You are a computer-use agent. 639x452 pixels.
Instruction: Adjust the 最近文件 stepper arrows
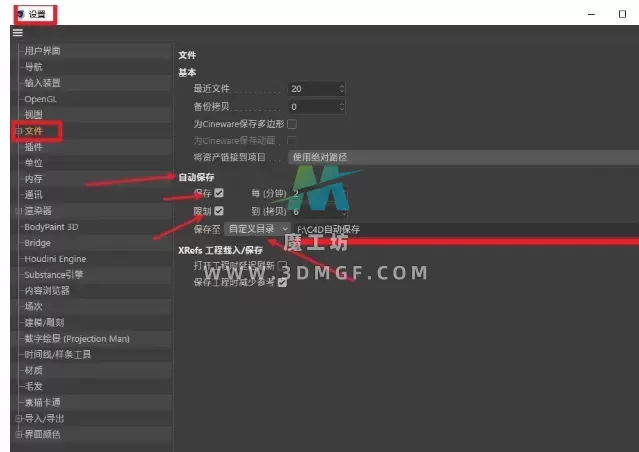click(342, 89)
